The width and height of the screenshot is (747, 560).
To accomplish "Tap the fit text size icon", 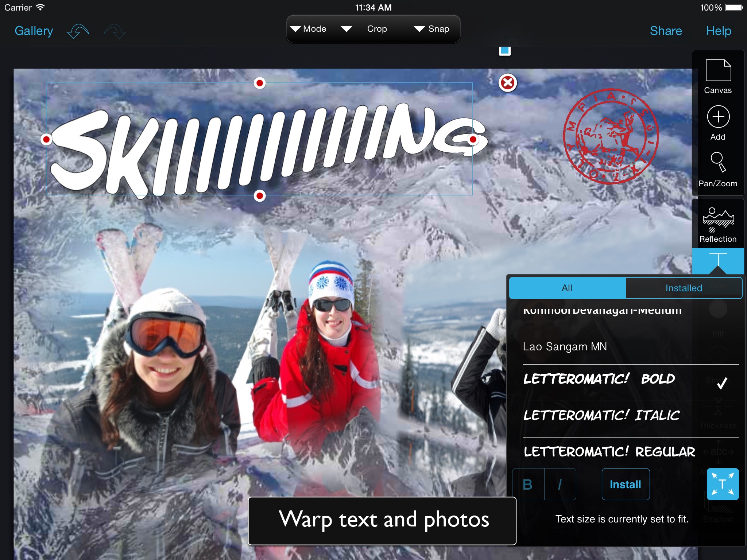I will tap(722, 484).
